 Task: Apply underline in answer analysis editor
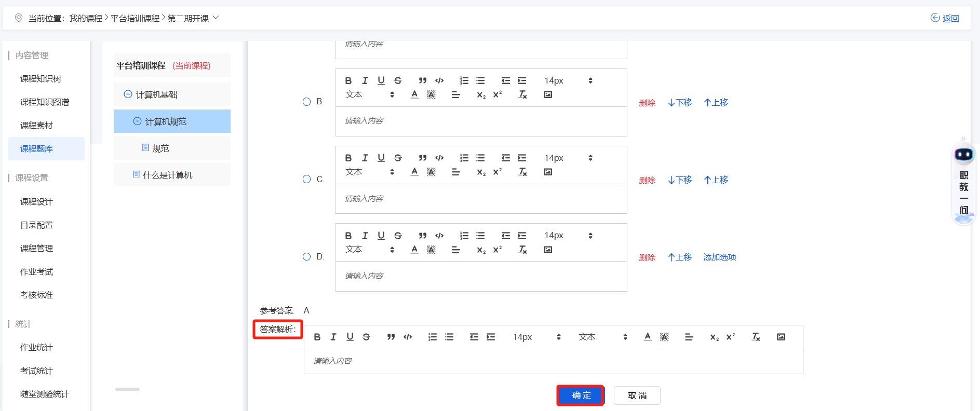coord(350,337)
